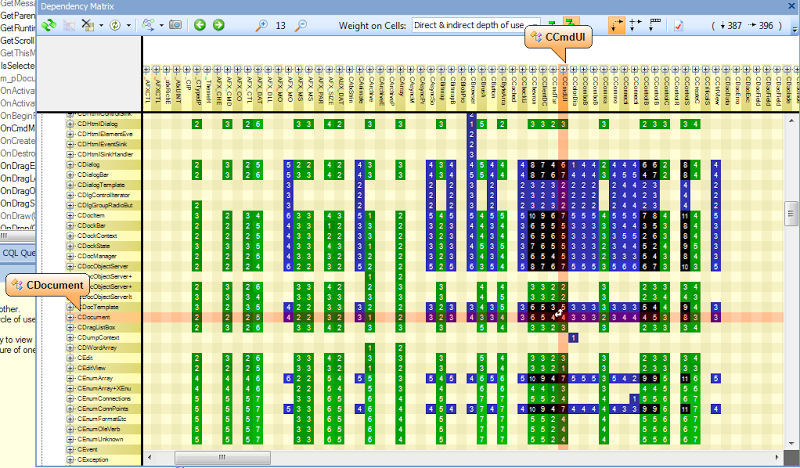Click the horizontal scrollbar right arrow
The width and height of the screenshot is (800, 468).
[778, 457]
